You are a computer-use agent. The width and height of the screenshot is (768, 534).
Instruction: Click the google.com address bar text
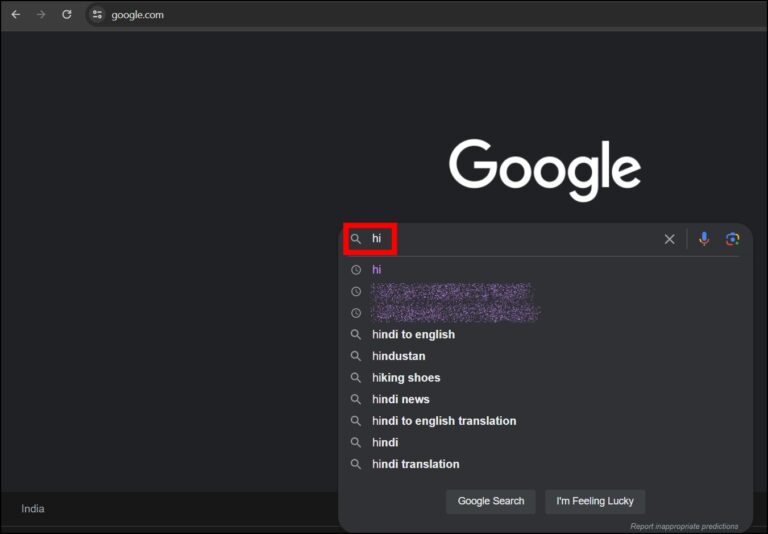coord(138,15)
